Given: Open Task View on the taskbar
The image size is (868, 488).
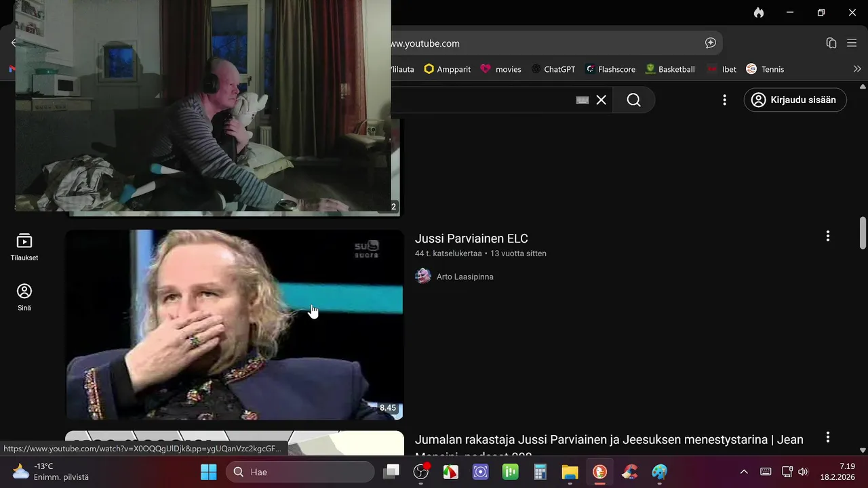Looking at the screenshot, I should pos(391,472).
